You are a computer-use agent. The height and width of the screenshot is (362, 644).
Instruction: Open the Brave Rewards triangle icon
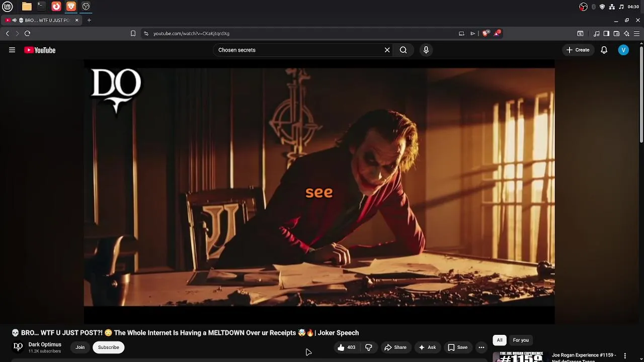tap(497, 33)
